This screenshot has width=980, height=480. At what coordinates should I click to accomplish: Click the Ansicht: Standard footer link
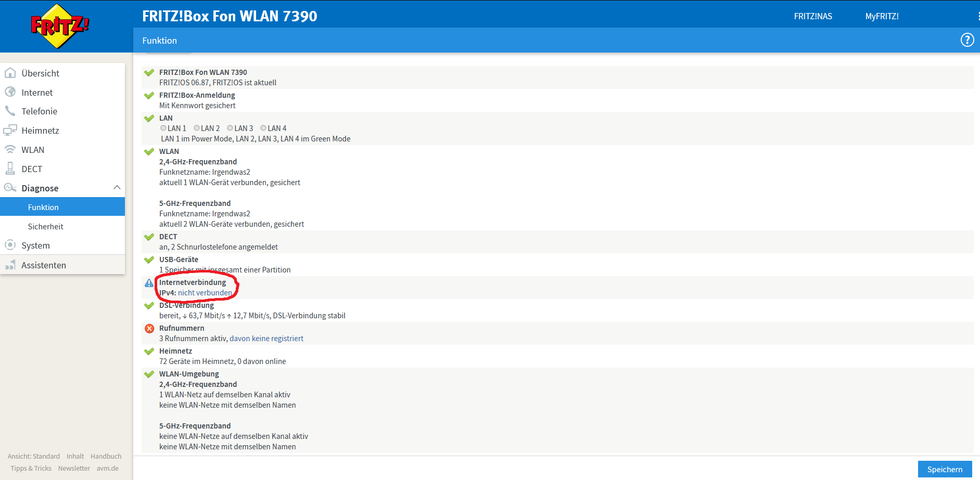pyautogui.click(x=34, y=456)
